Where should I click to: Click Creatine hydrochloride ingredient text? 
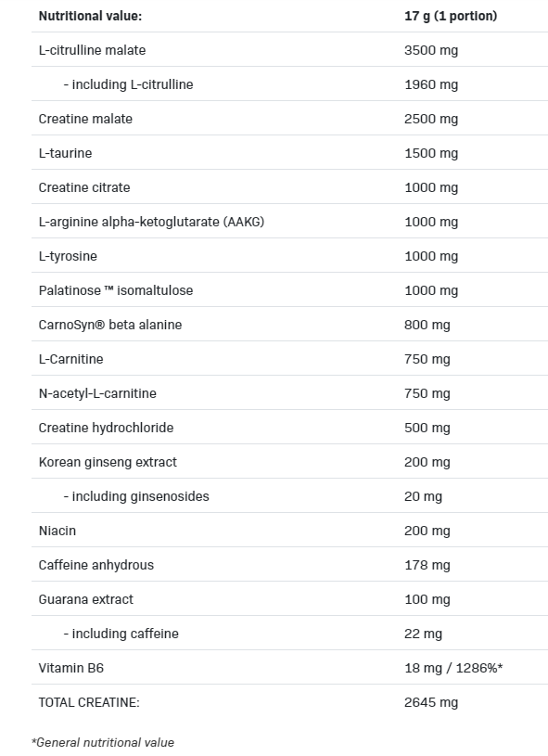(106, 428)
